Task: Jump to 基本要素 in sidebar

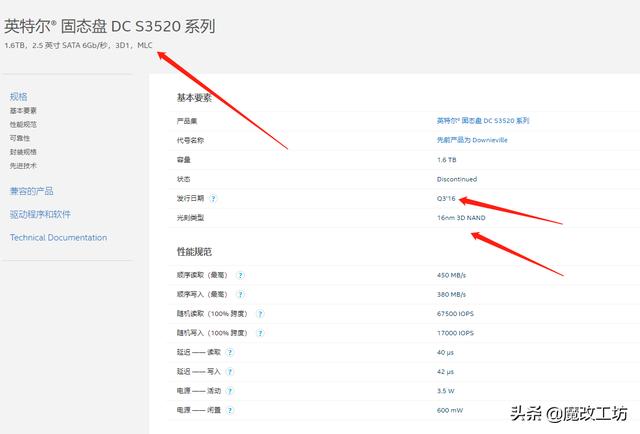Action: click(23, 111)
